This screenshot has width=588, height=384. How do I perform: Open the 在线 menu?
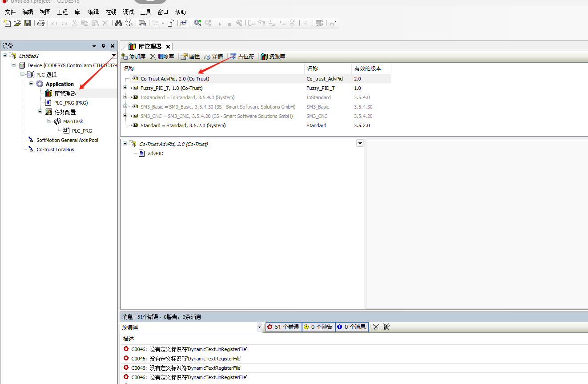[x=111, y=12]
